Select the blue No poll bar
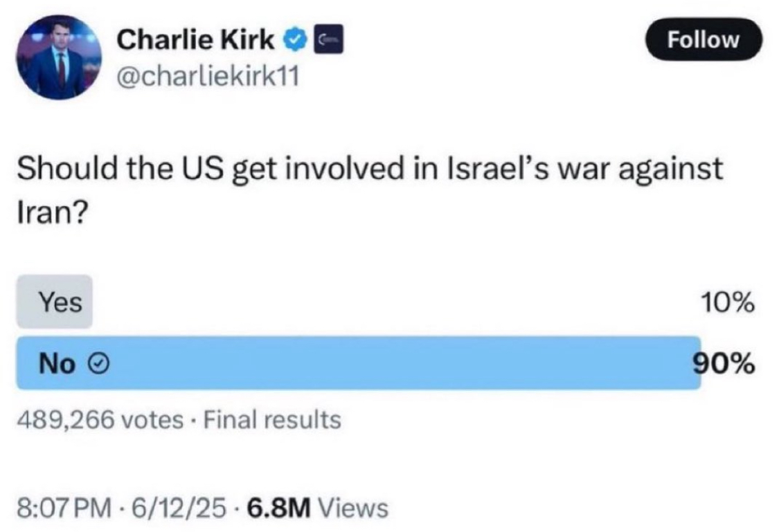779x532 pixels. 359,363
